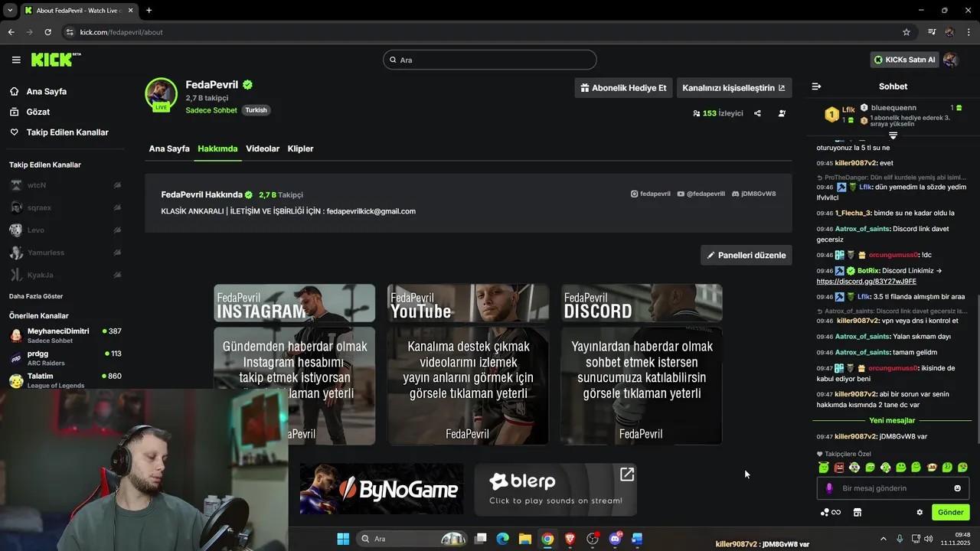Open discord.gg link in chat
The image size is (980, 551).
pos(866,281)
